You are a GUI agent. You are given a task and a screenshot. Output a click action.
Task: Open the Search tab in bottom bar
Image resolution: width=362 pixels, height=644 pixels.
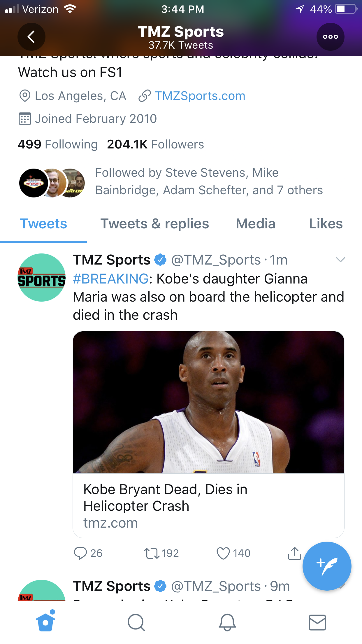click(x=136, y=622)
